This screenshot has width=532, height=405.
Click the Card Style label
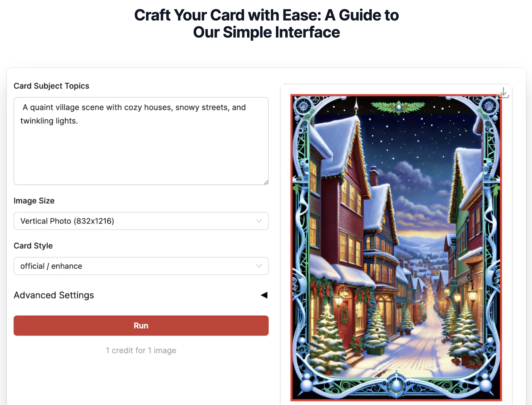coord(33,246)
